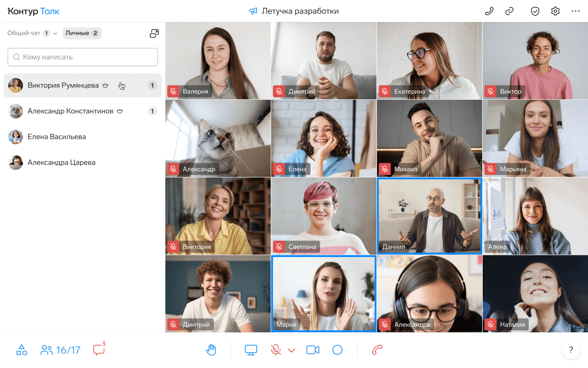
Task: Click Летучка разработки meeting title
Action: pos(300,11)
